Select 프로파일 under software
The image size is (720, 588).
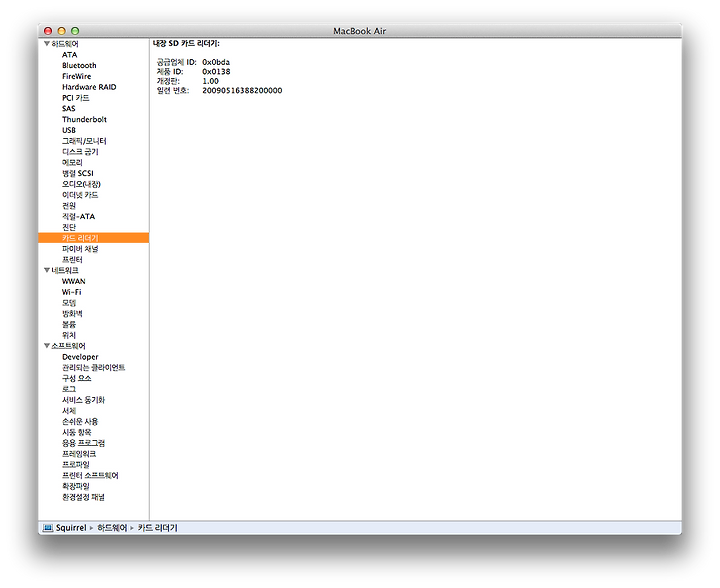pyautogui.click(x=76, y=465)
